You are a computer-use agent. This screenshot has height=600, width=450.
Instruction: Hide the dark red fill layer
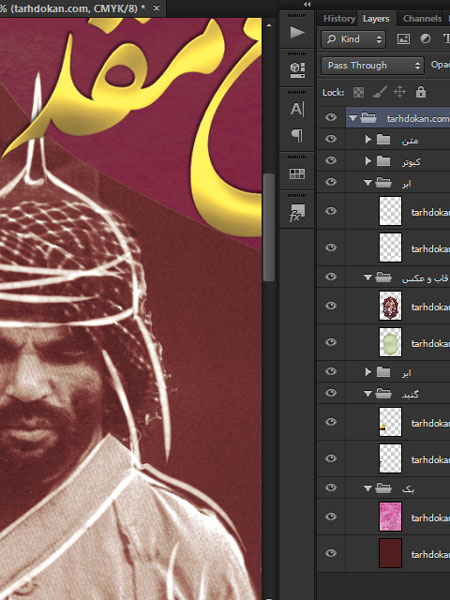click(x=331, y=553)
